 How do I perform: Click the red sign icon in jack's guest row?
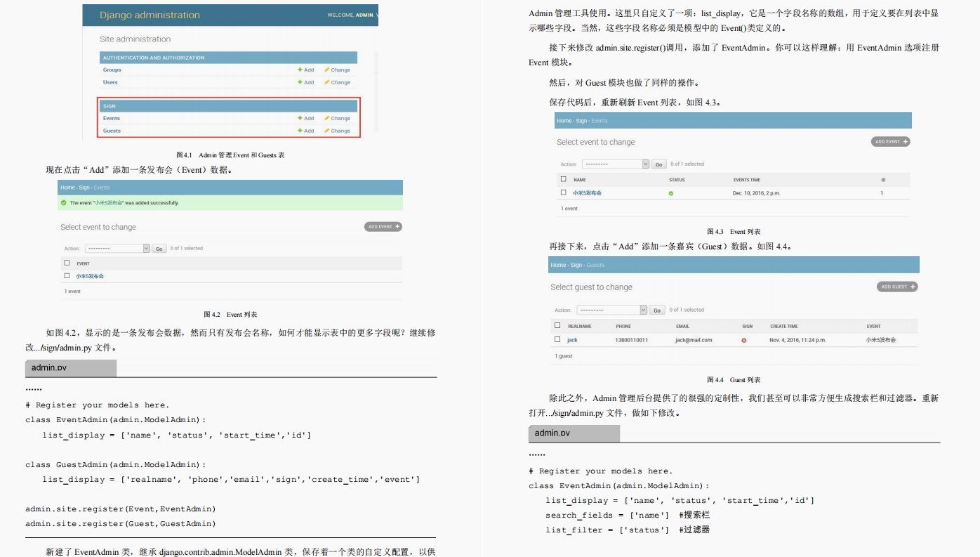(744, 340)
